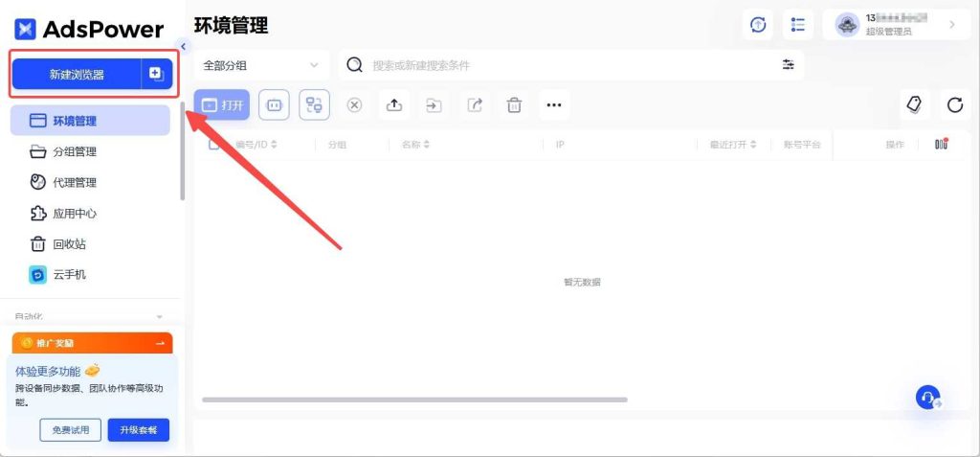The height and width of the screenshot is (457, 980).
Task: Refresh the environment list
Action: pos(954,105)
